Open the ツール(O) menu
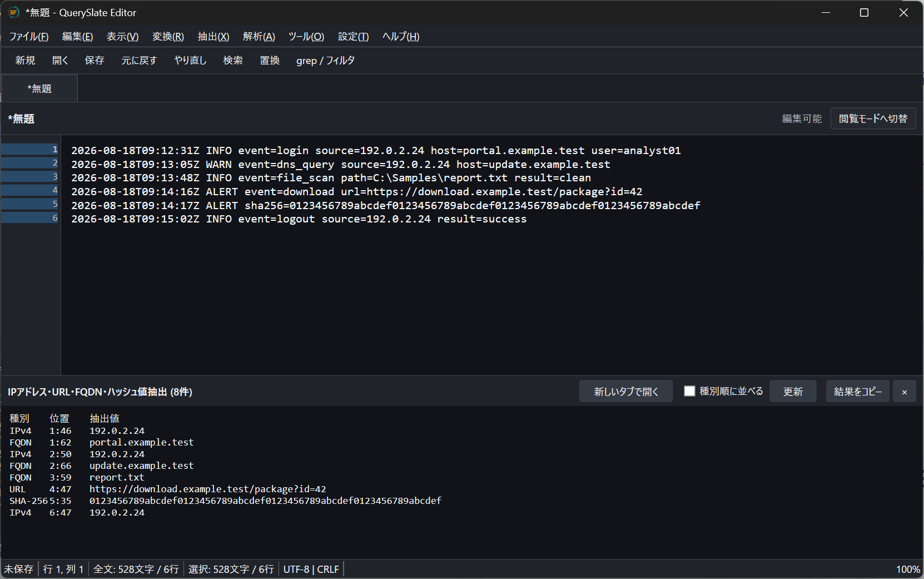This screenshot has height=579, width=924. pos(306,37)
